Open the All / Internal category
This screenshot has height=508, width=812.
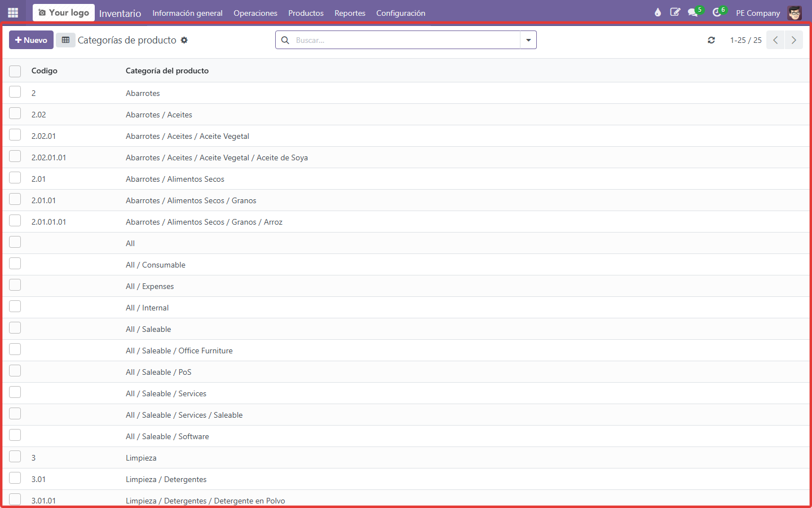coord(147,308)
